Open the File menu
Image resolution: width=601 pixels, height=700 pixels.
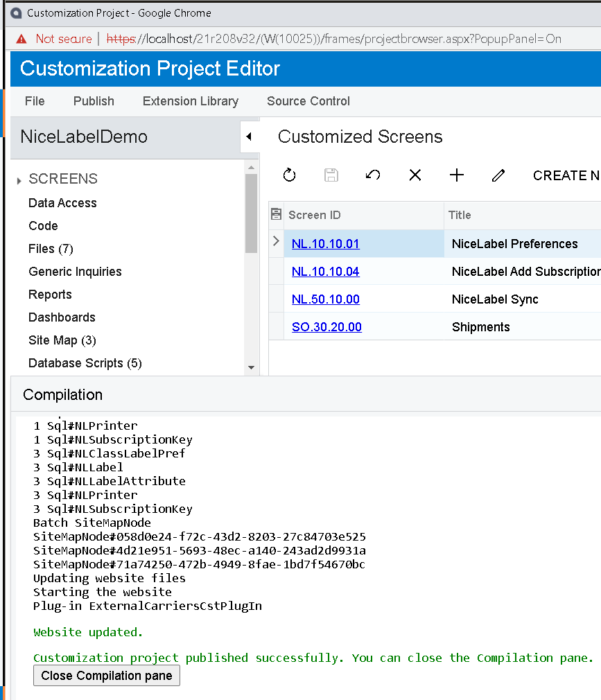34,101
